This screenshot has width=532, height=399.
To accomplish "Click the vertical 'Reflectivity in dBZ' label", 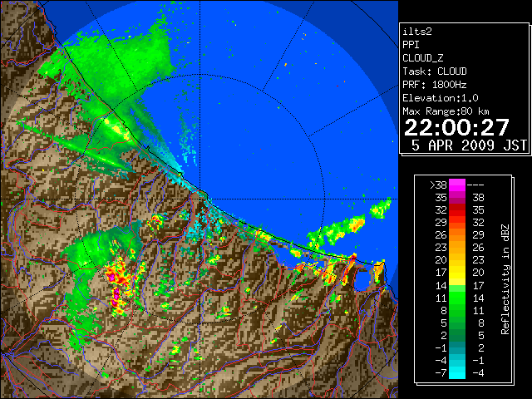I will point(505,279).
